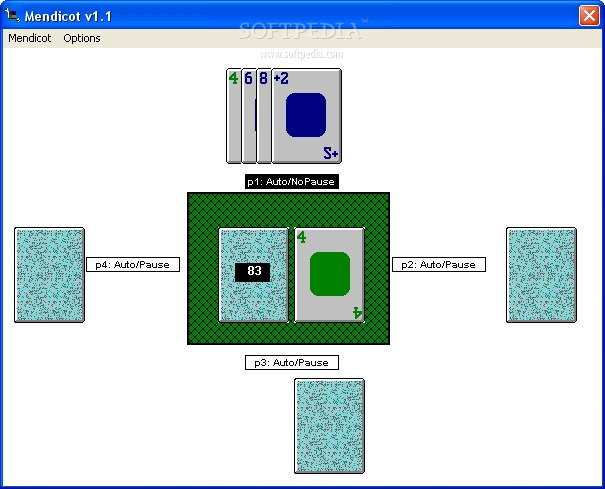Viewport: 605px width, 489px height.
Task: Click p4's face-down card pile
Action: [49, 275]
